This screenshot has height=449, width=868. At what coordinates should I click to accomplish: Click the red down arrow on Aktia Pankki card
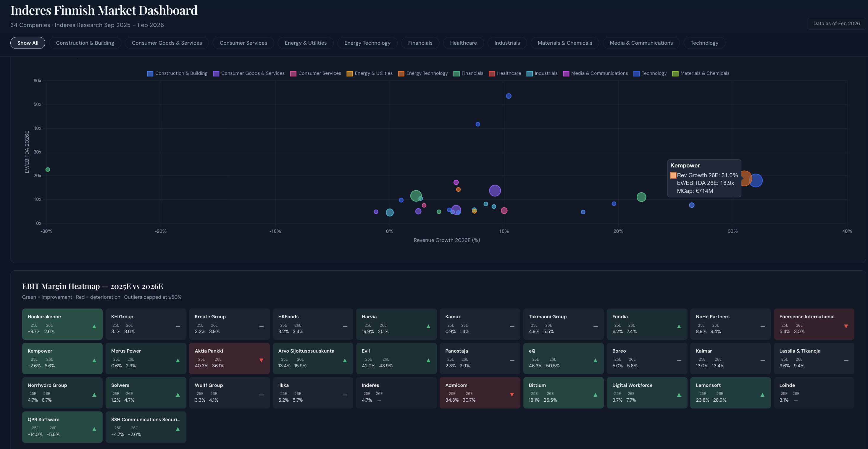coord(261,360)
